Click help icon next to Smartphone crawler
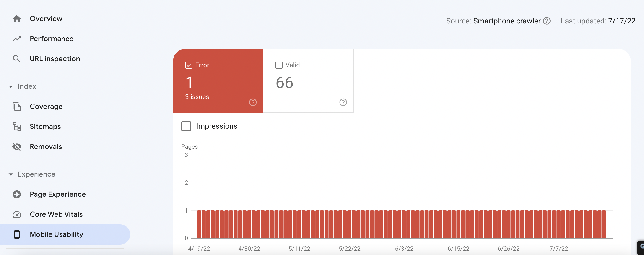The image size is (644, 255). point(547,21)
